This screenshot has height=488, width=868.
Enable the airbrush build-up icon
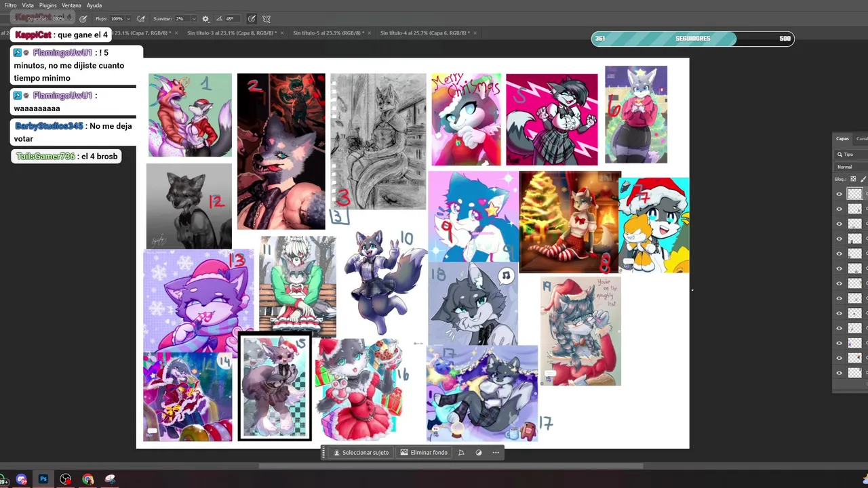[141, 19]
